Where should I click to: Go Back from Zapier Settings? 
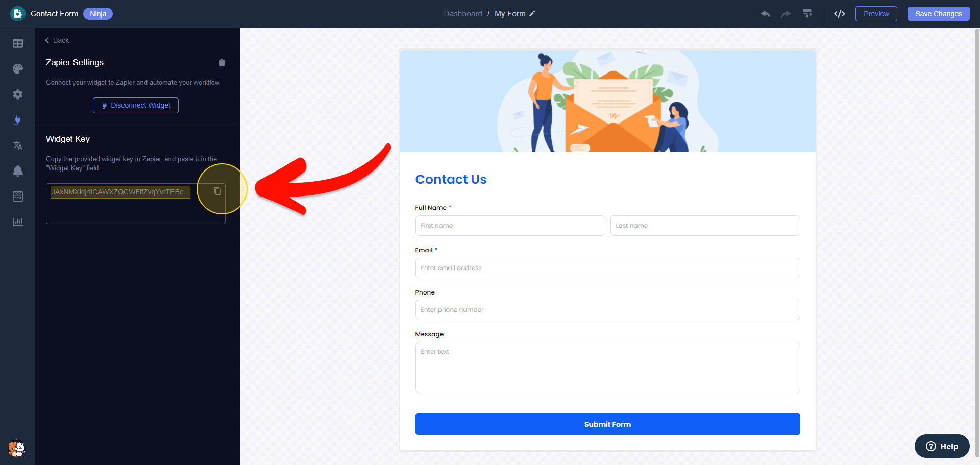pos(57,40)
